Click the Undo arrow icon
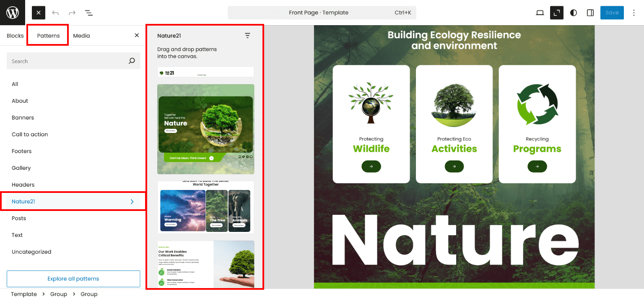This screenshot has height=299, width=644. coord(55,13)
